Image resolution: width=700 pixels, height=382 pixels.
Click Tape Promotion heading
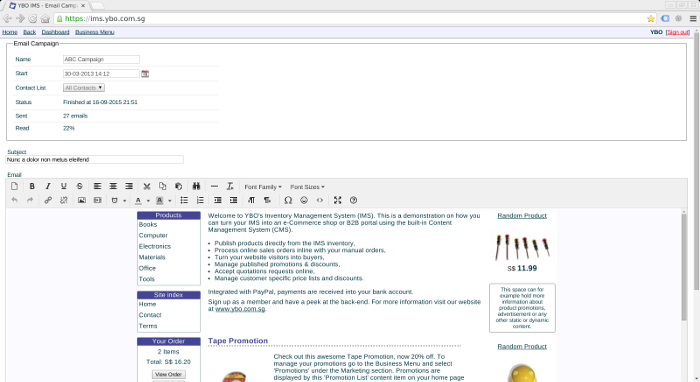238,340
